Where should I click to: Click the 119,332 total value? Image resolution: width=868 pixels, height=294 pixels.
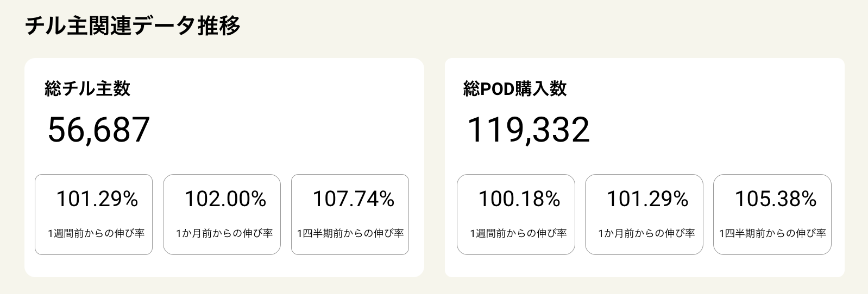528,130
